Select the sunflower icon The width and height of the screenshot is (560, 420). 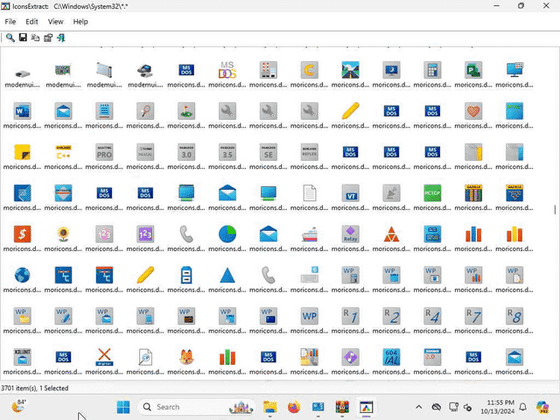pos(63,234)
